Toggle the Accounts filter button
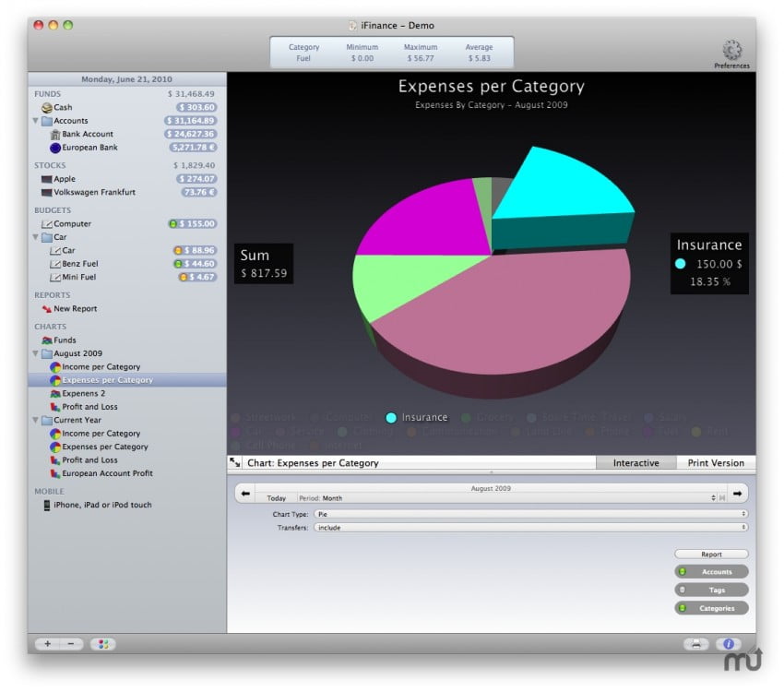This screenshot has width=784, height=692. tap(711, 572)
